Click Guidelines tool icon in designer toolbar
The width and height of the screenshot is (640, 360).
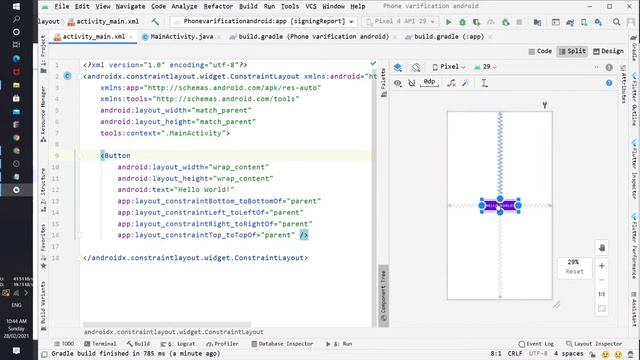[x=484, y=83]
